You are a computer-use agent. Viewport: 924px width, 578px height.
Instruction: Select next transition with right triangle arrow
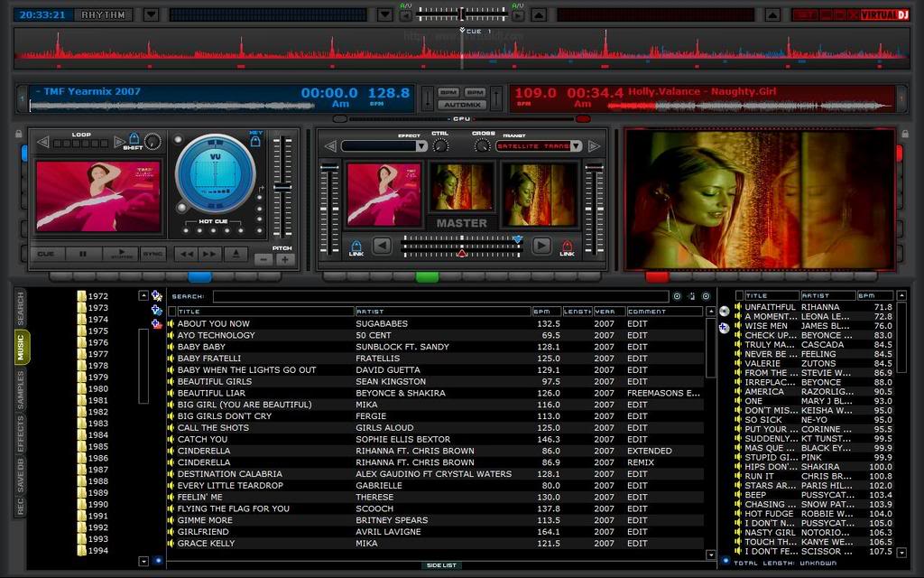pyautogui.click(x=594, y=145)
